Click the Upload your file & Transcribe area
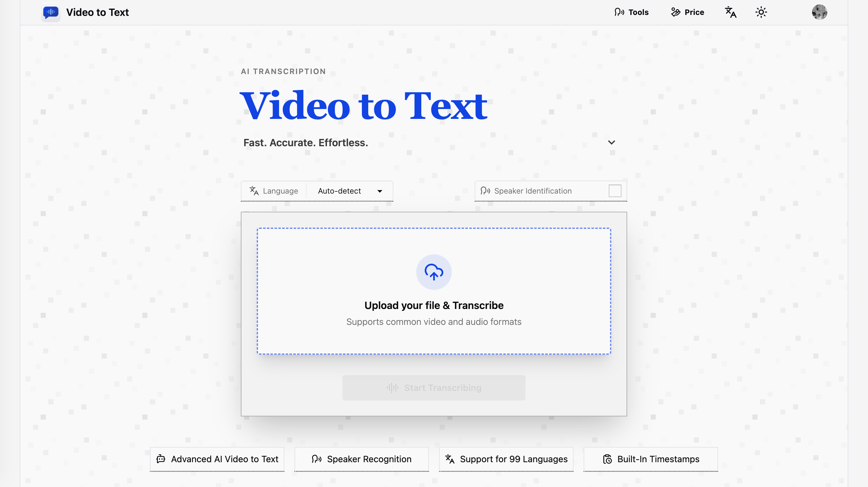 [x=434, y=292]
